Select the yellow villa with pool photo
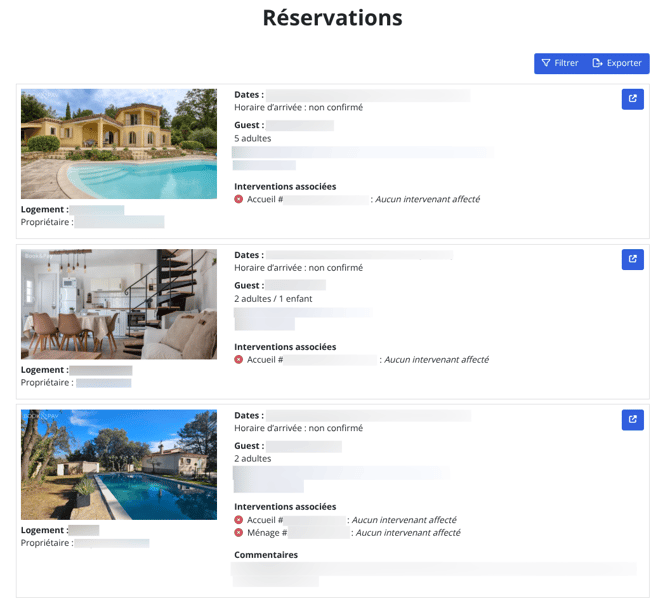This screenshot has height=601, width=670. click(118, 144)
